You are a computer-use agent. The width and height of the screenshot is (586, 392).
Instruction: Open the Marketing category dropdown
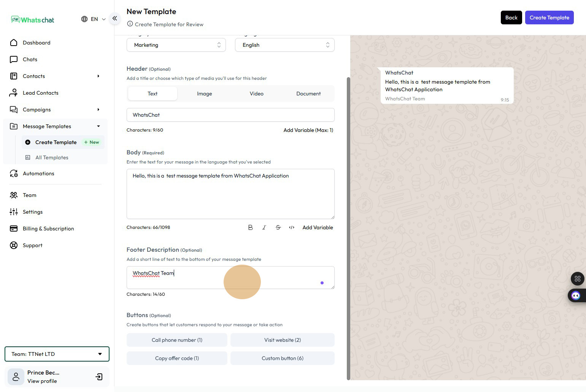click(x=176, y=45)
